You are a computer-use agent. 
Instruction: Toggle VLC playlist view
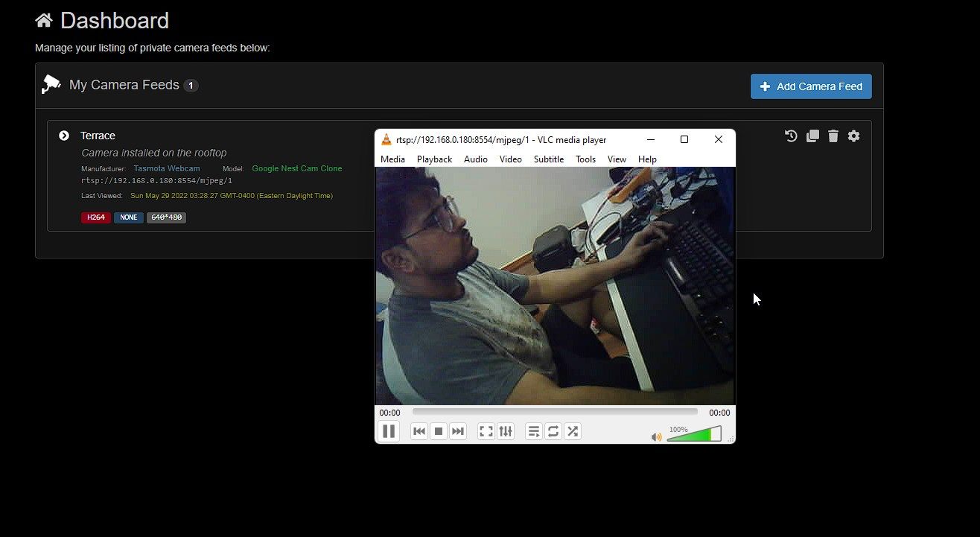533,431
